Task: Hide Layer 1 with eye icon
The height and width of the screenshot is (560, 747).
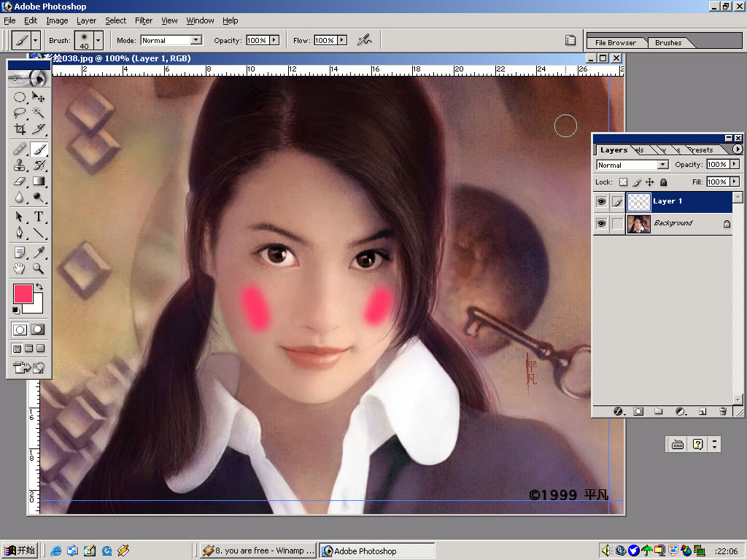Action: tap(602, 202)
